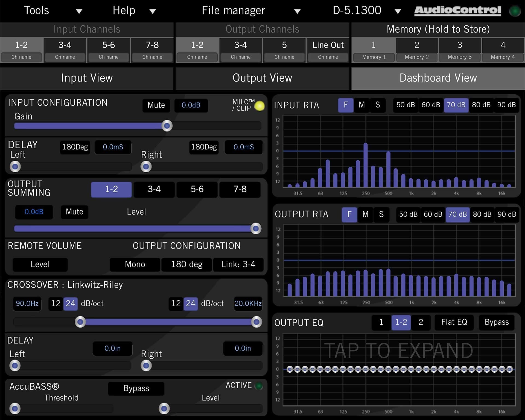Select the F button on Input RTA
Image resolution: width=525 pixels, height=420 pixels.
click(345, 105)
